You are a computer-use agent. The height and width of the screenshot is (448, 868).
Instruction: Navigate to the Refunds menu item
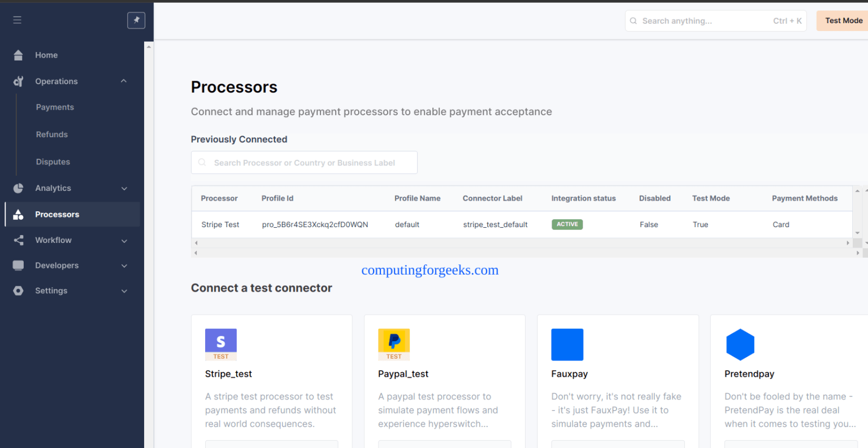(x=51, y=134)
